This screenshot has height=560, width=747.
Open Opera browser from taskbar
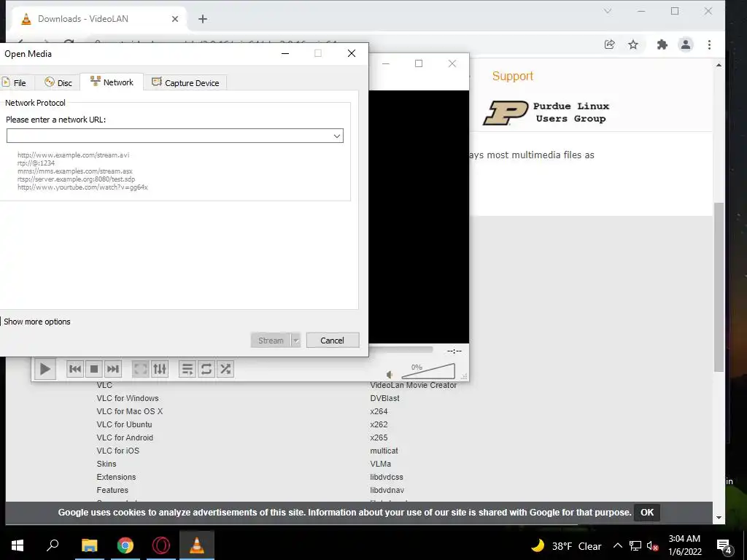click(161, 545)
